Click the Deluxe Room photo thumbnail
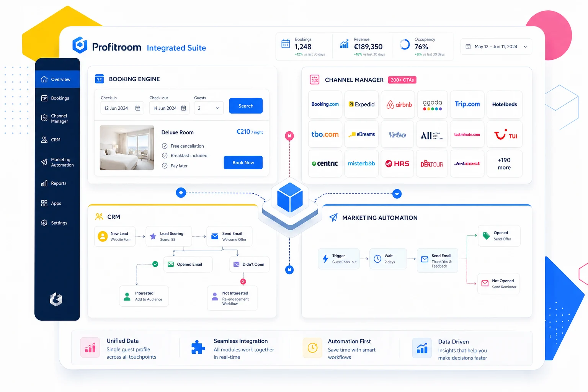Screen dimensions: 588x392 coord(127,148)
